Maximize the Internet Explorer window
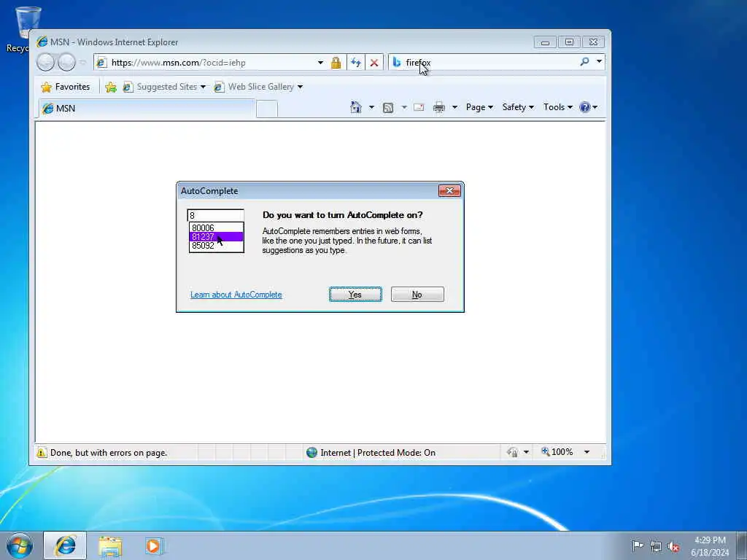The height and width of the screenshot is (560, 747). [x=569, y=42]
